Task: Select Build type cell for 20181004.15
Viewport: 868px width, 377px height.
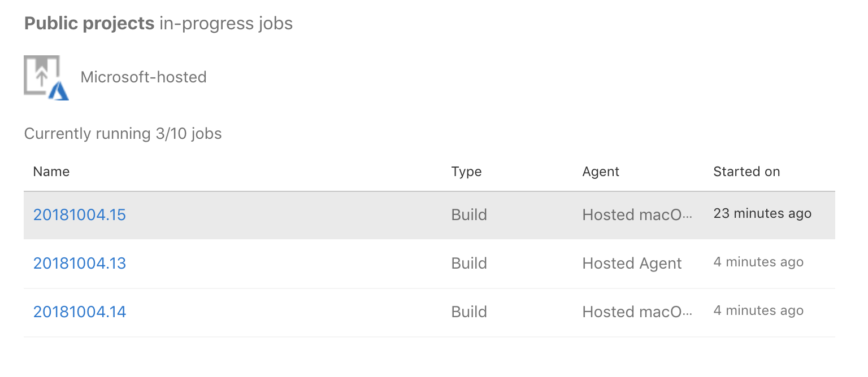Action: tap(469, 215)
